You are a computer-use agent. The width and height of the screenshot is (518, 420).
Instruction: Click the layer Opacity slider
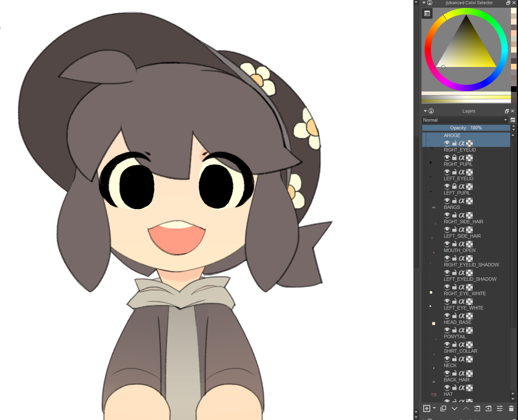click(466, 128)
